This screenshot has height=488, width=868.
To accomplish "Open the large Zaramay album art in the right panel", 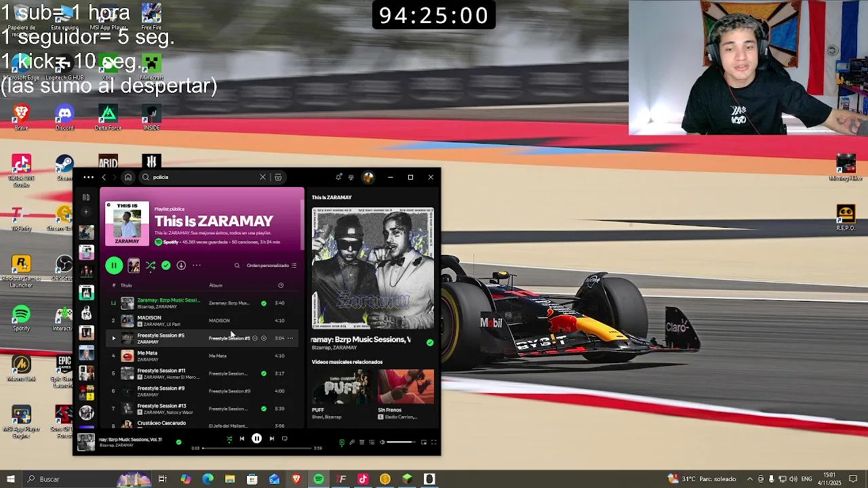I will (x=373, y=268).
